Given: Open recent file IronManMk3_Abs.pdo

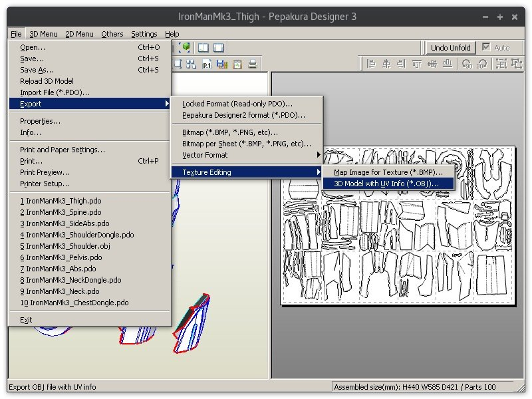Looking at the screenshot, I should [90, 269].
